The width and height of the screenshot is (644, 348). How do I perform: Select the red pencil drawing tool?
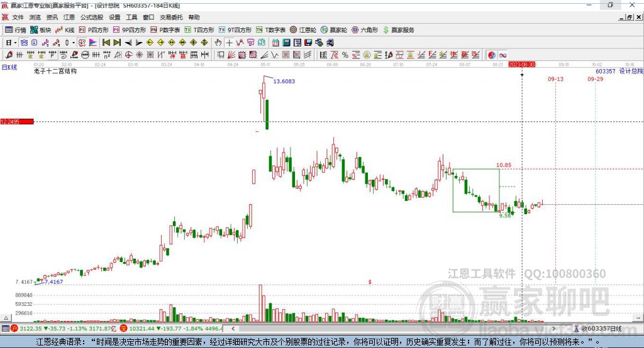pos(9,55)
